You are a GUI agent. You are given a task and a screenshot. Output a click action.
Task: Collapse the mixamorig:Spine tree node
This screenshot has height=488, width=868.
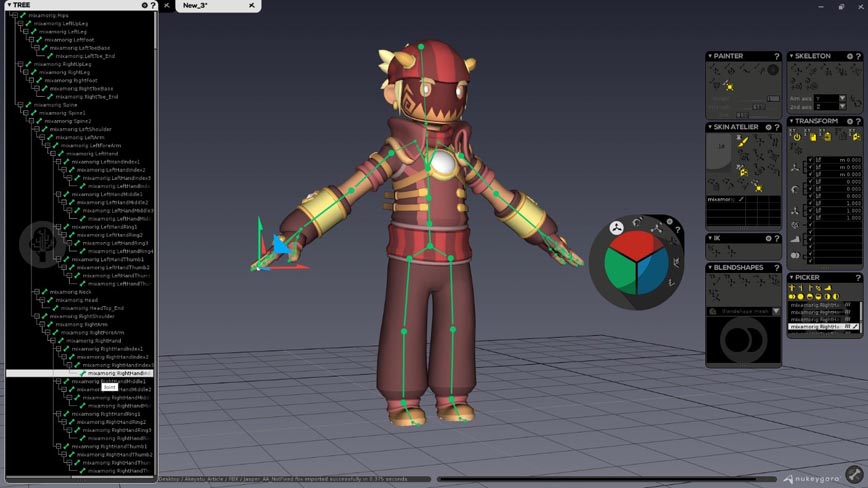[x=20, y=105]
